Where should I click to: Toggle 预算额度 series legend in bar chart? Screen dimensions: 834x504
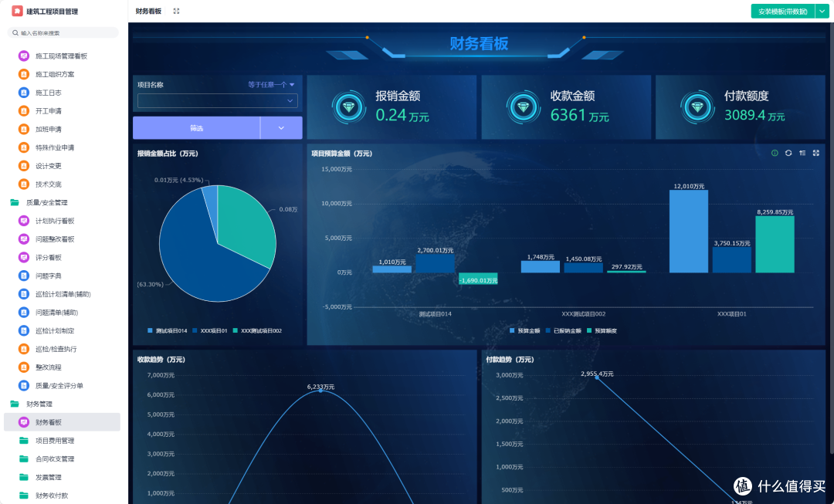(602, 330)
